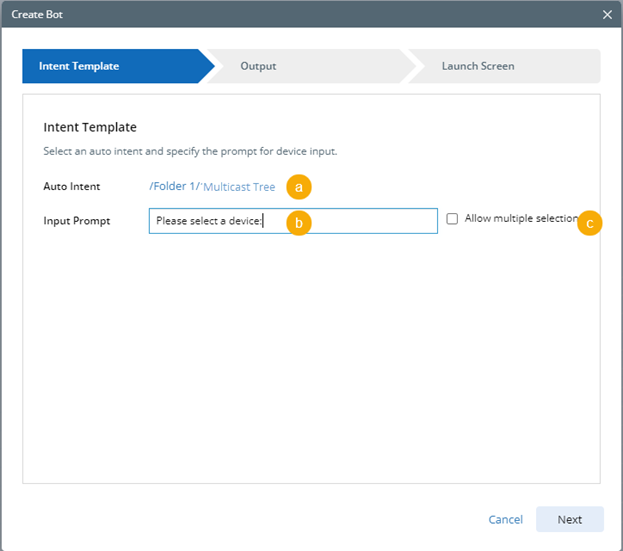Image resolution: width=623 pixels, height=551 pixels.
Task: Open the Multicast Tree auto intent link
Action: (x=239, y=187)
